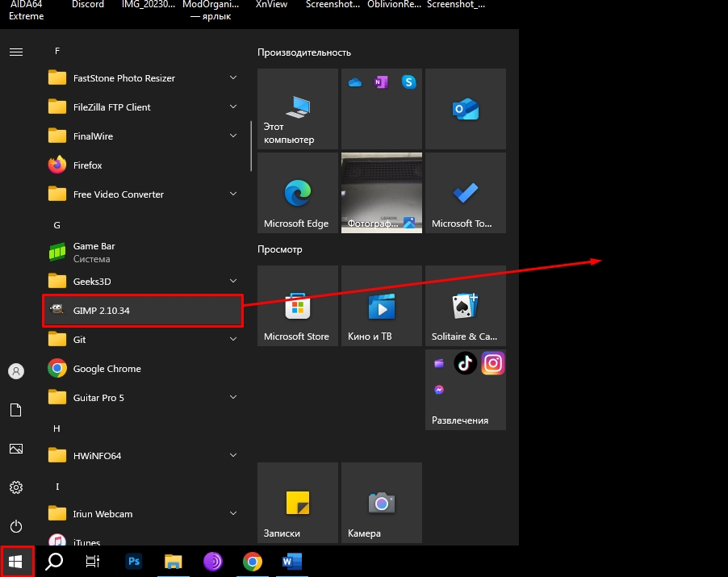
Task: Open the Фотографии photo tile
Action: point(382,193)
